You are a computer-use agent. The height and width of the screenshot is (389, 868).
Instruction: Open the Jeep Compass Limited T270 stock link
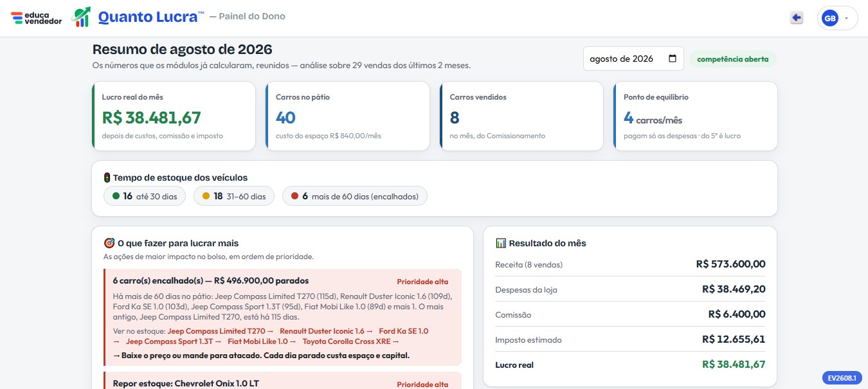point(221,331)
